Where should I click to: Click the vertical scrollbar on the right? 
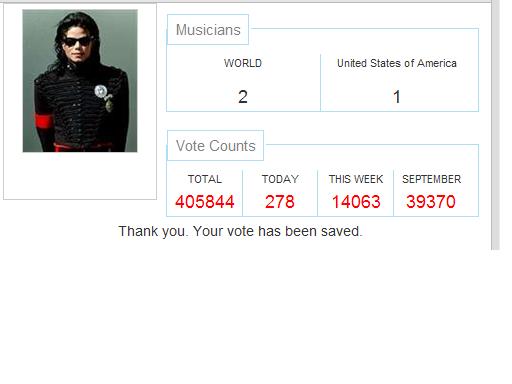pyautogui.click(x=496, y=125)
